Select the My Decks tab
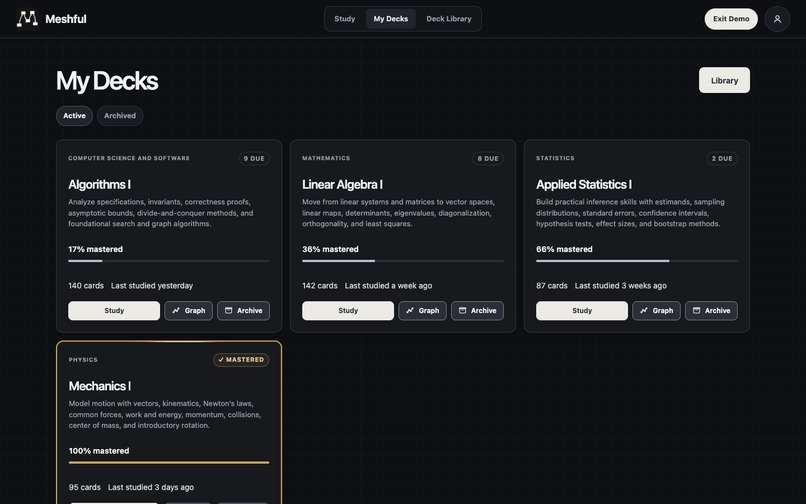806x504 pixels. click(391, 19)
